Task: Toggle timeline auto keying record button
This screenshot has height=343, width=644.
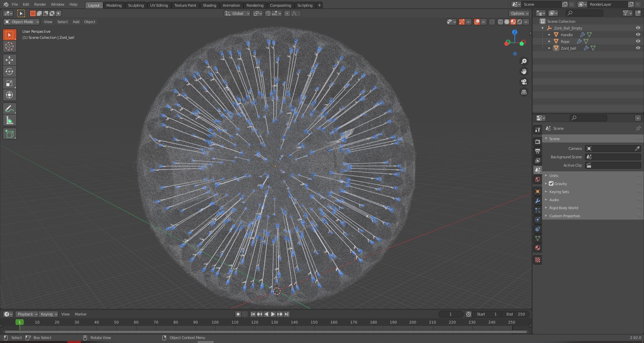Action: tap(238, 314)
